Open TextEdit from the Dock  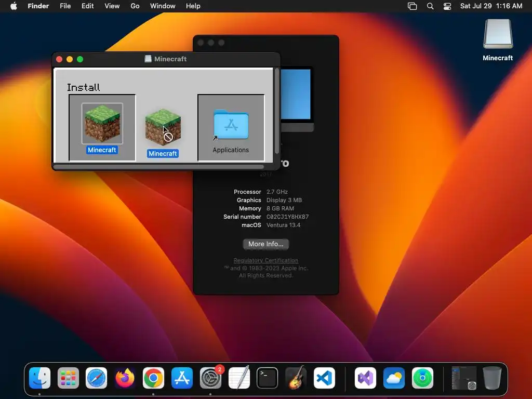point(239,378)
